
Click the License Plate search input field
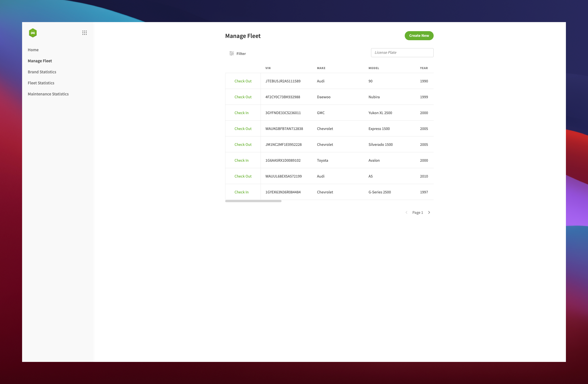pos(402,52)
